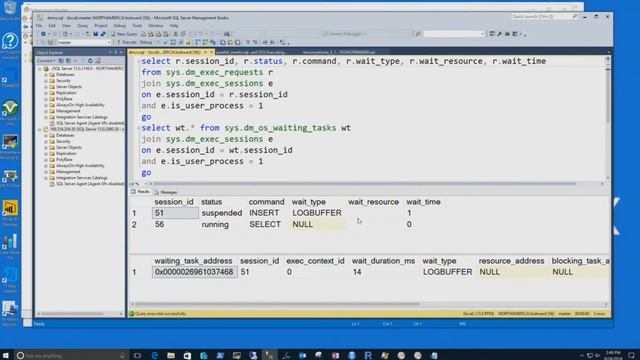Expand Management under the IP-address server
This screenshot has width=640, height=360.
(x=46, y=172)
